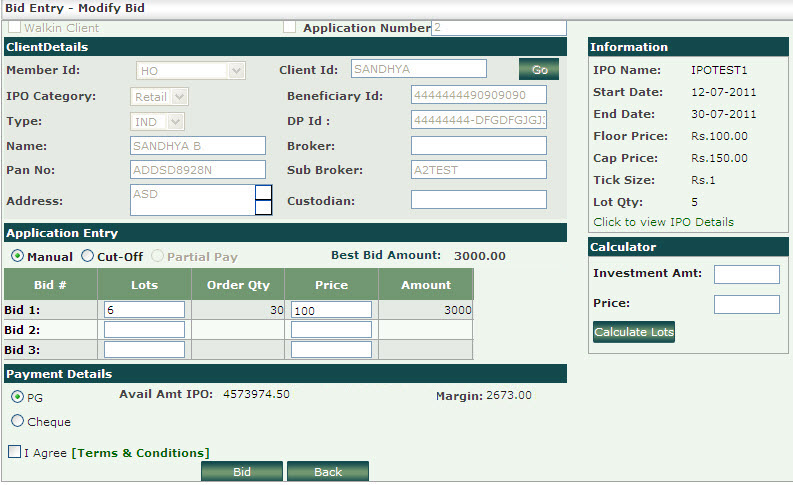Click the Bid submit button
This screenshot has width=793, height=485.
242,472
